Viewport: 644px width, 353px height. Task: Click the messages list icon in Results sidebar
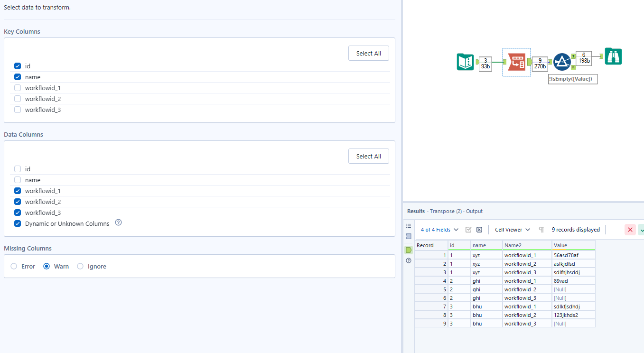(x=408, y=226)
